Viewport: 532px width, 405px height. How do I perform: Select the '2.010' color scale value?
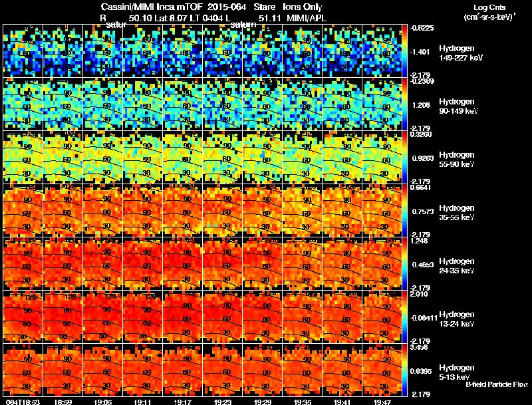coord(419,294)
